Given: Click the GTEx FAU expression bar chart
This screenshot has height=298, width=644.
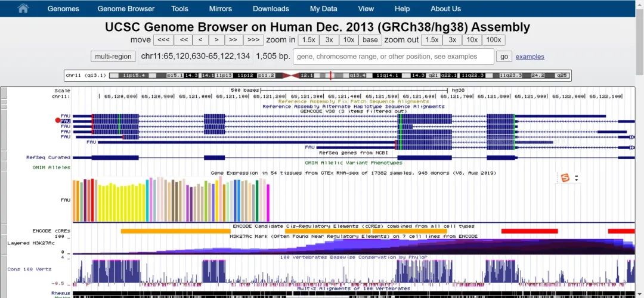Looking at the screenshot, I should pos(171,200).
